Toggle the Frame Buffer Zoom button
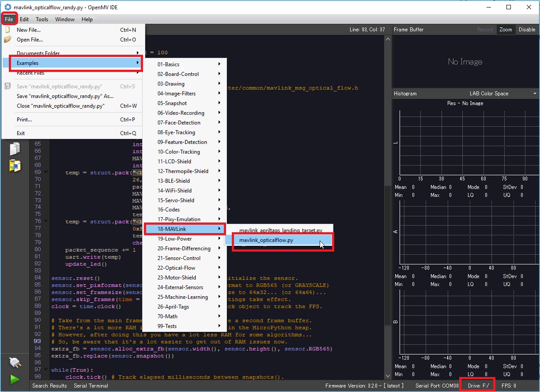The image size is (540, 392). pyautogui.click(x=506, y=30)
